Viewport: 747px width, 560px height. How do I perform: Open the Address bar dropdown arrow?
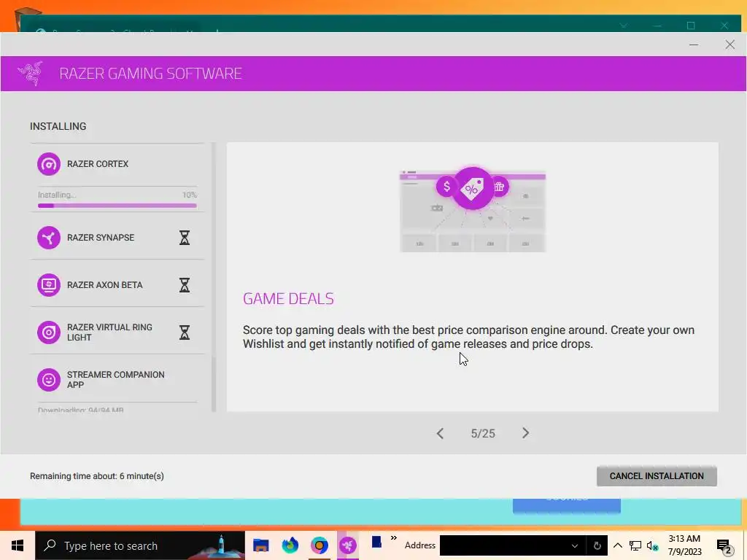pyautogui.click(x=575, y=545)
